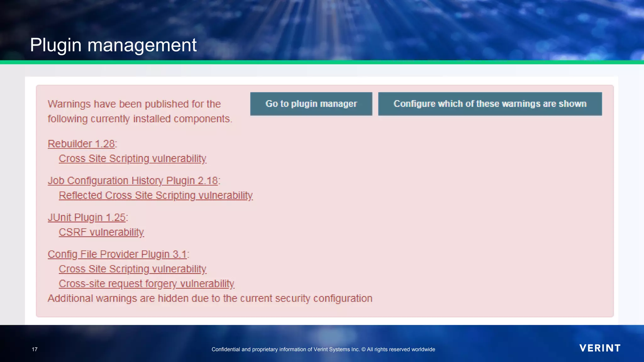Open Configure which of these warnings are shown
This screenshot has height=362, width=644.
click(490, 104)
